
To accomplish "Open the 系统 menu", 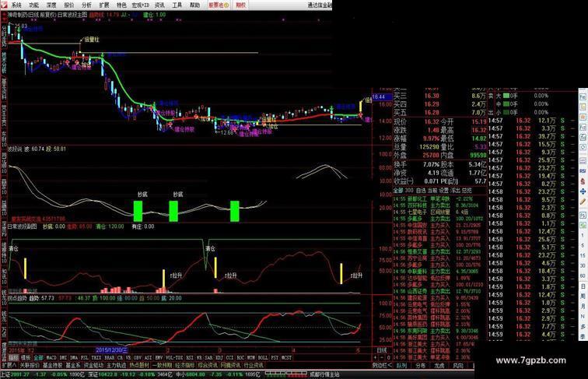I will coord(16,5).
